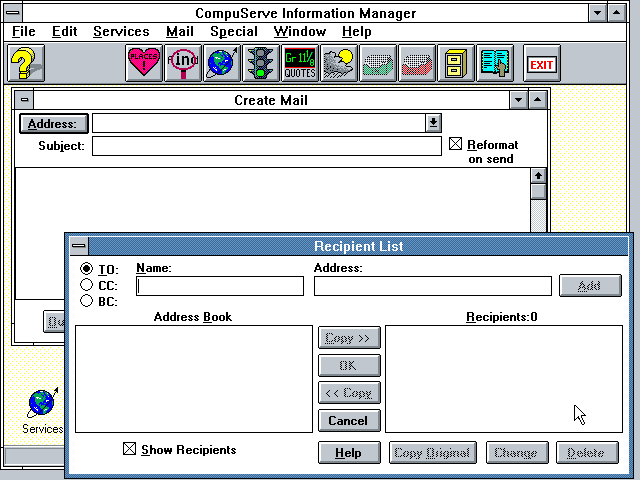This screenshot has width=640, height=480.
Task: Open the File menu
Action: (24, 31)
